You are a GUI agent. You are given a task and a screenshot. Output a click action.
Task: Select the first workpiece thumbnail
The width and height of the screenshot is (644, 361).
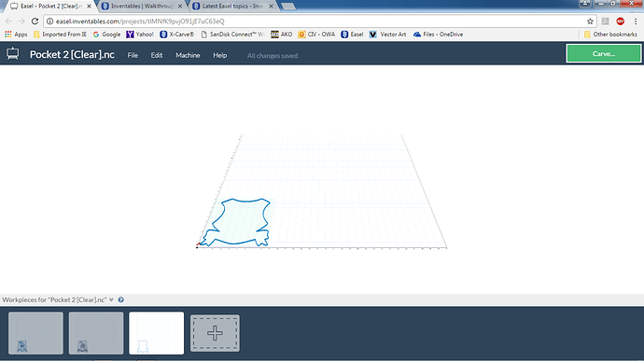[x=35, y=333]
